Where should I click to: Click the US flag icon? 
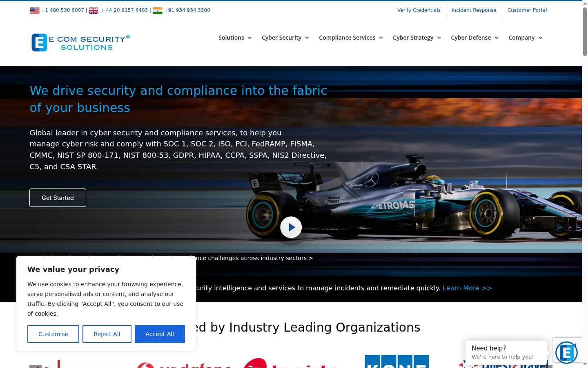tap(35, 11)
